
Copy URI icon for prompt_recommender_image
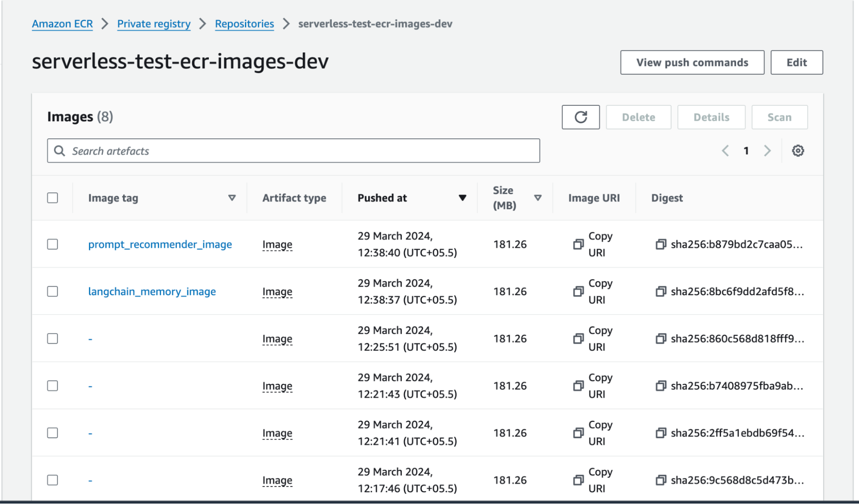click(578, 244)
